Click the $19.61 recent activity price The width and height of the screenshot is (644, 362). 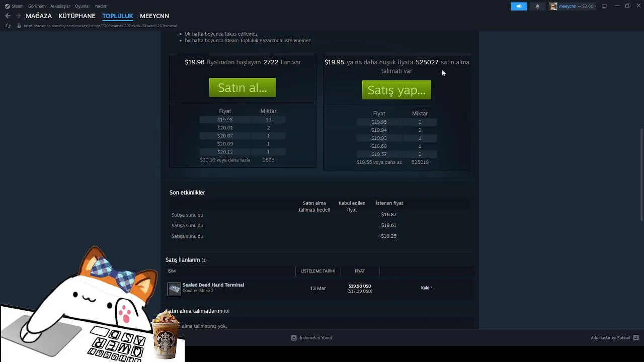[x=389, y=226]
